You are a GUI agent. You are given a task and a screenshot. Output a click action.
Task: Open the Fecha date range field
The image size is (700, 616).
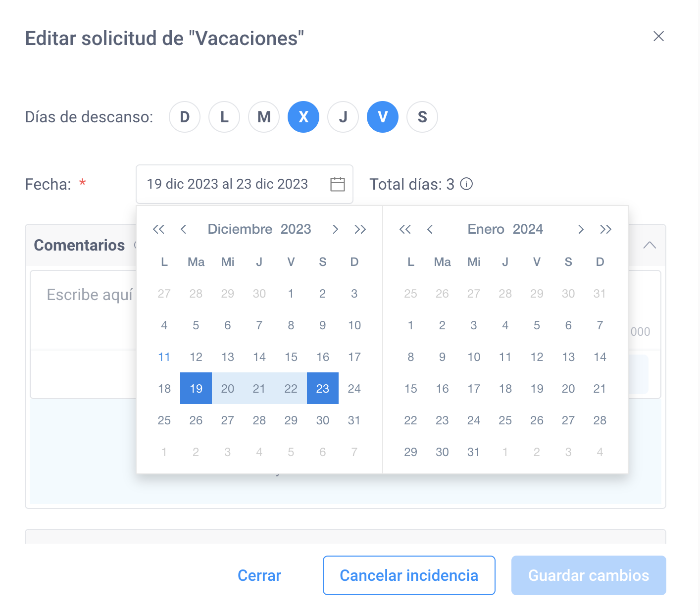click(245, 184)
